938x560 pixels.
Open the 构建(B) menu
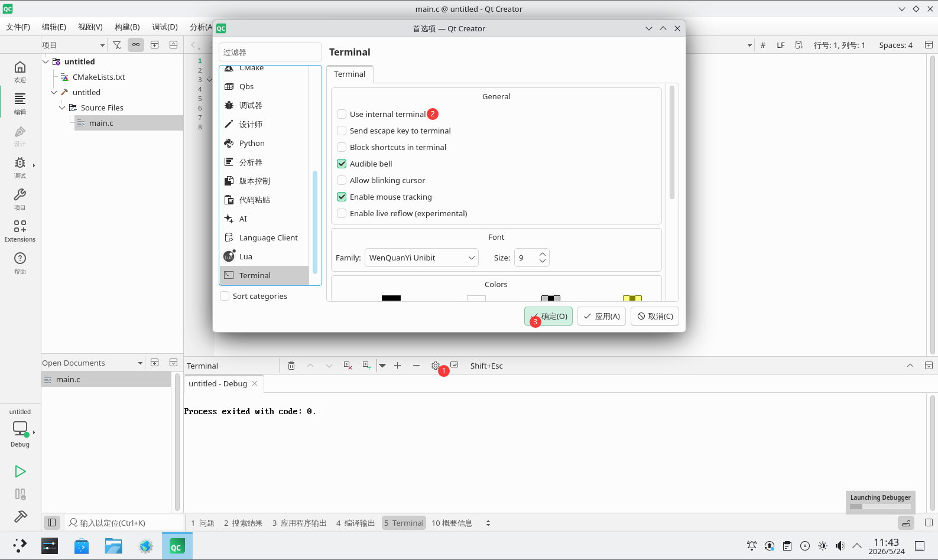click(x=127, y=27)
